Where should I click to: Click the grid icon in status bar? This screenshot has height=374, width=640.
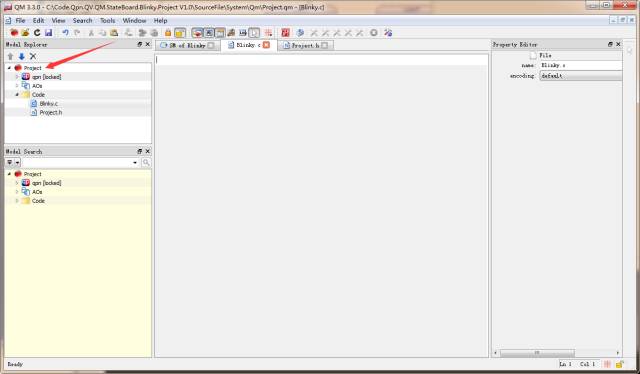(607, 364)
